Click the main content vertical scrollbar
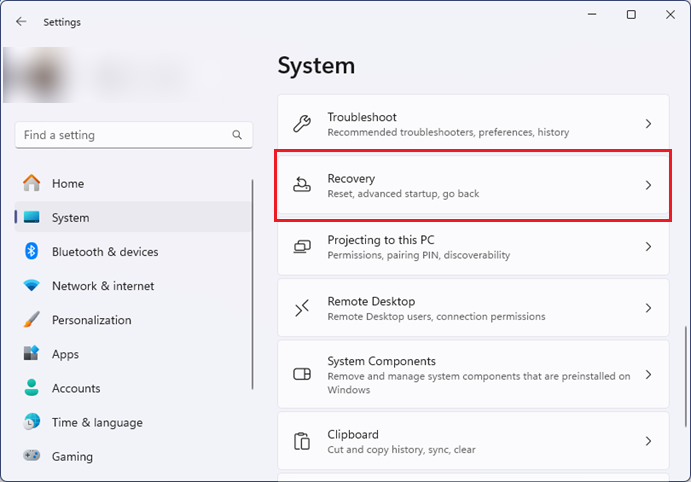Viewport: 691px width, 482px height. pyautogui.click(x=685, y=377)
